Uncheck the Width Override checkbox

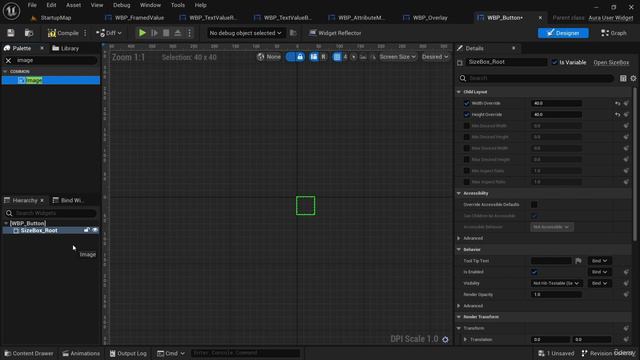pyautogui.click(x=467, y=104)
